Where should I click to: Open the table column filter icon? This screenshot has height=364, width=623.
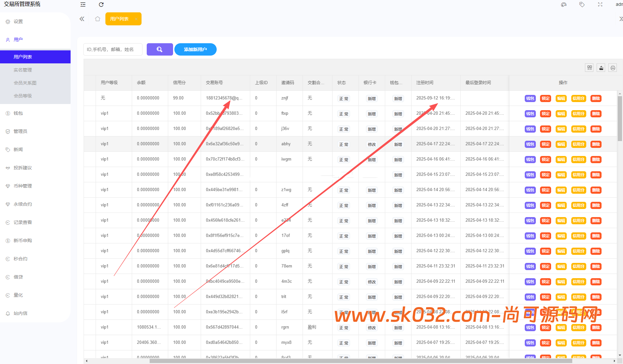[589, 68]
